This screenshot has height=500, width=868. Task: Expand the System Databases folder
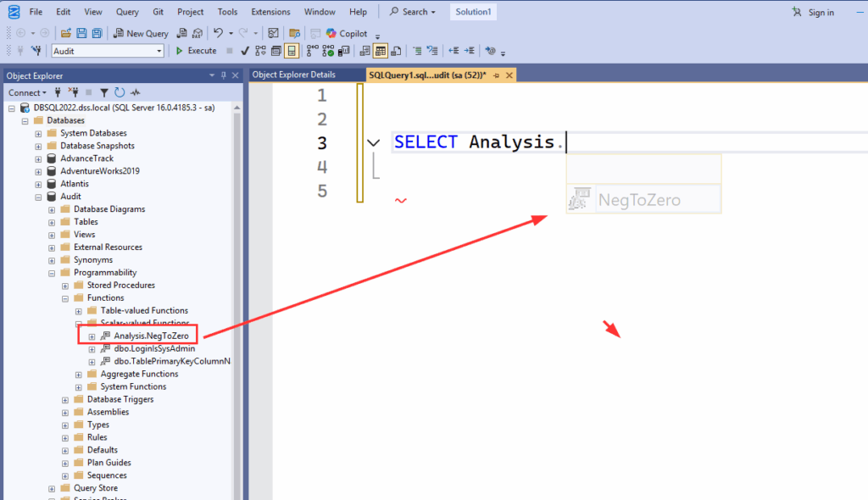coord(38,133)
